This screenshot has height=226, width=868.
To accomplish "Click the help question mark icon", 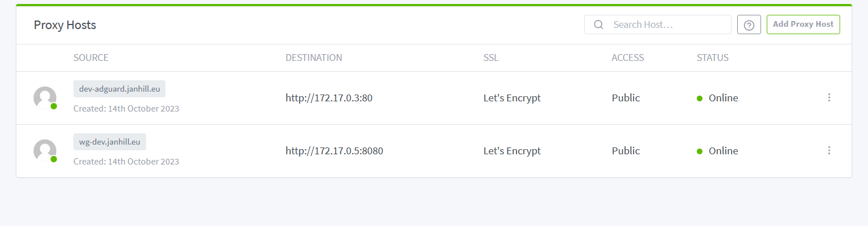I will 749,24.
